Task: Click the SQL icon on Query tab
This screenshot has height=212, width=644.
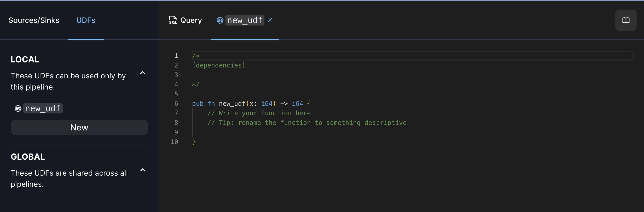Action: pyautogui.click(x=173, y=20)
